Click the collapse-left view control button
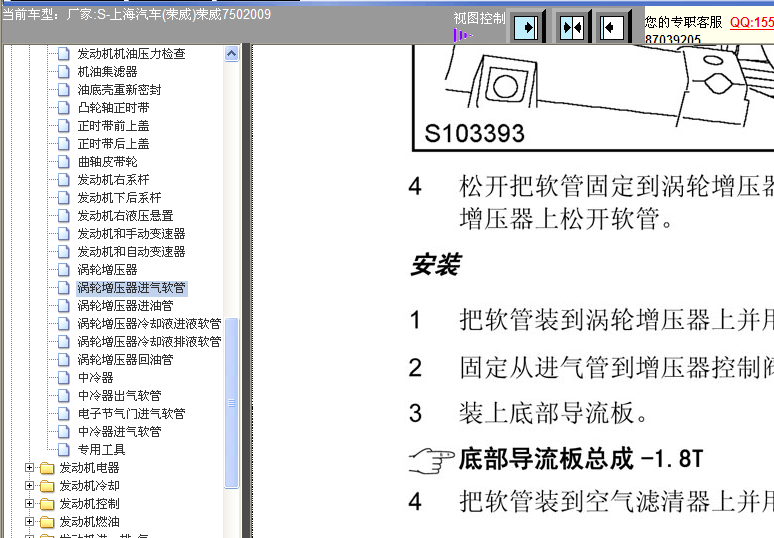The height and width of the screenshot is (538, 774). [x=613, y=27]
